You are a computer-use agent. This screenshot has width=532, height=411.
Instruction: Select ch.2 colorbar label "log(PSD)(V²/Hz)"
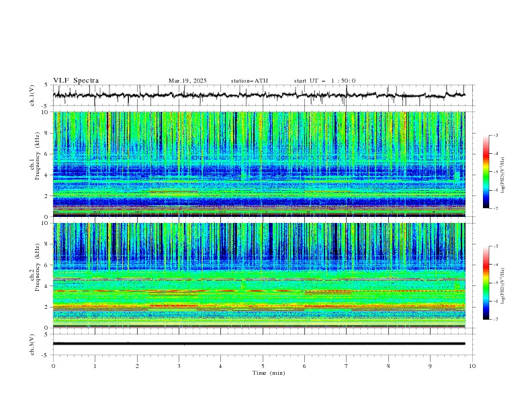tap(503, 286)
